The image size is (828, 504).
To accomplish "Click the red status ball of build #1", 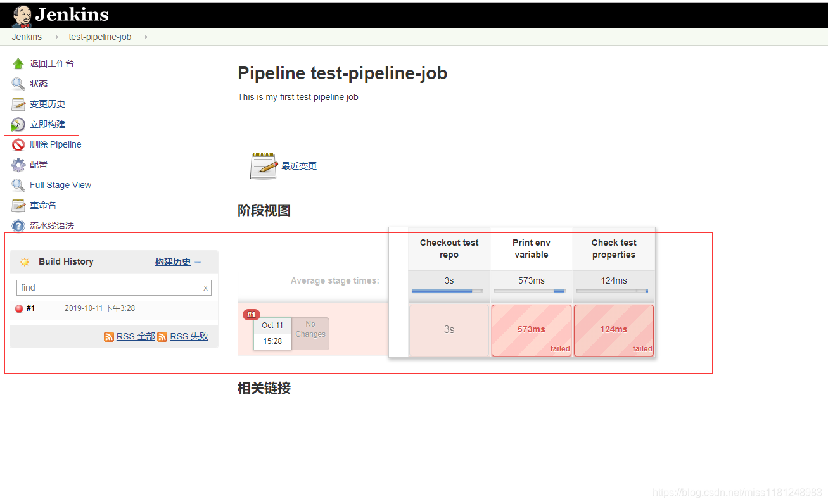I will pyautogui.click(x=19, y=309).
